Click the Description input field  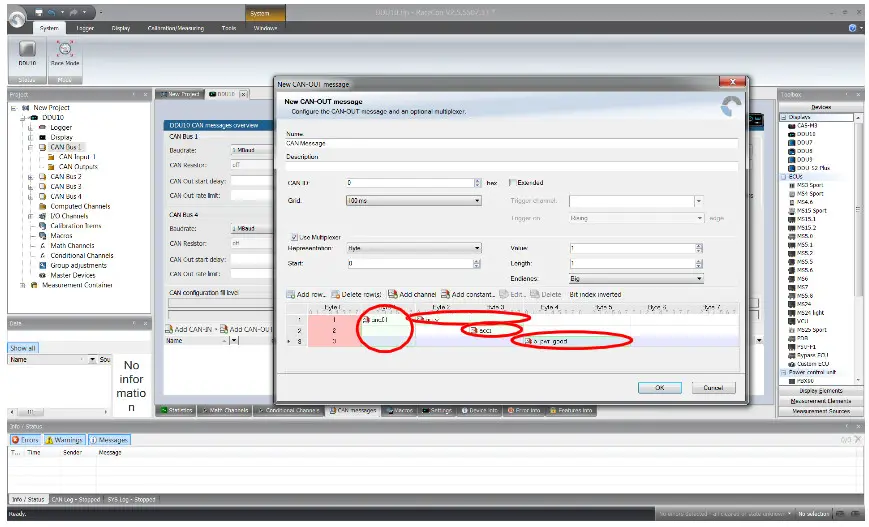(x=512, y=167)
